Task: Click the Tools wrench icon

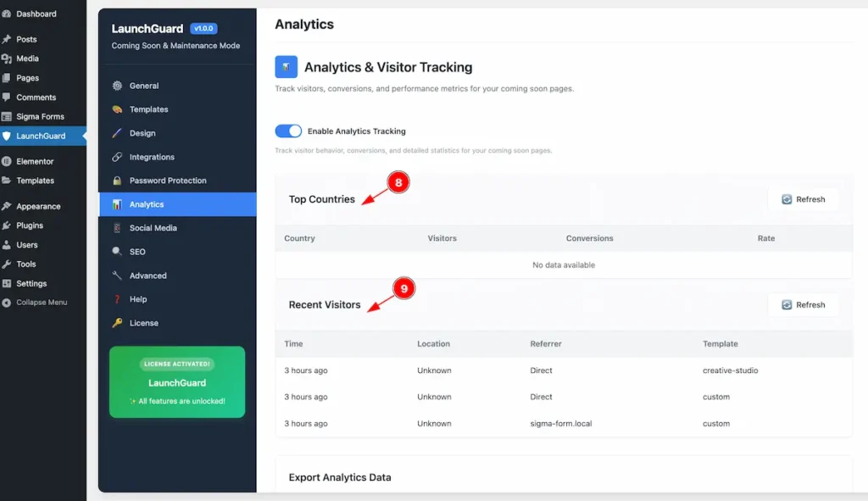Action: [x=7, y=264]
